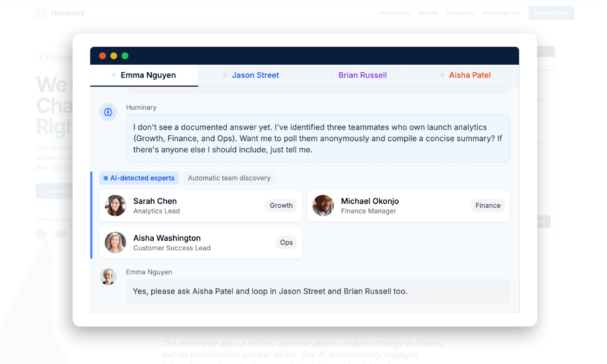Click Aisha Washington's profile photo

pos(115,243)
